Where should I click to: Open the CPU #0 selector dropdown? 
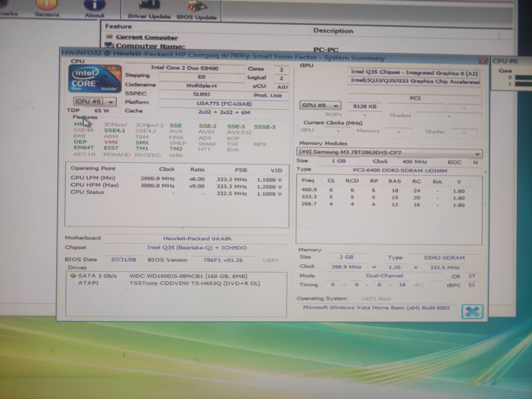pyautogui.click(x=95, y=102)
